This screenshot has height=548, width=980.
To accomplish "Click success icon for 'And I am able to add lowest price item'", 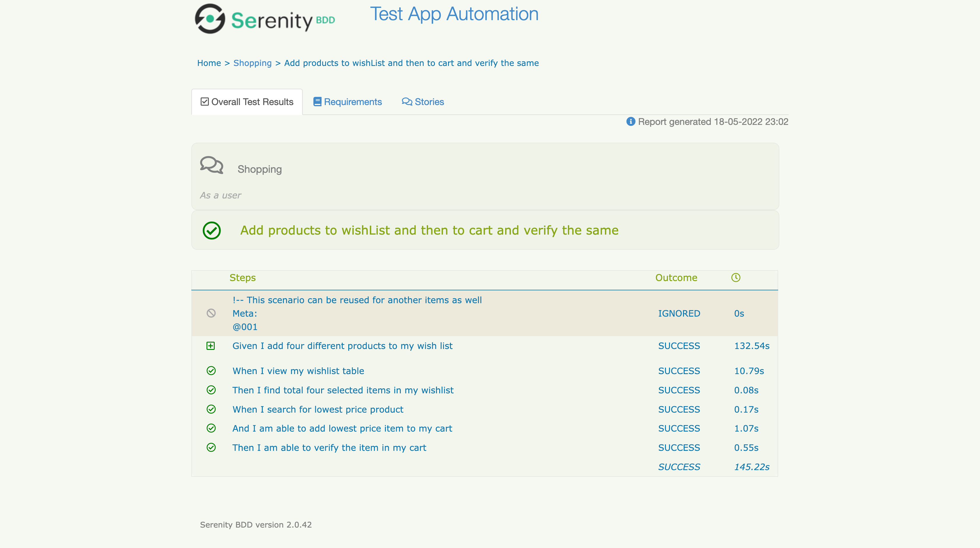I will pos(211,428).
